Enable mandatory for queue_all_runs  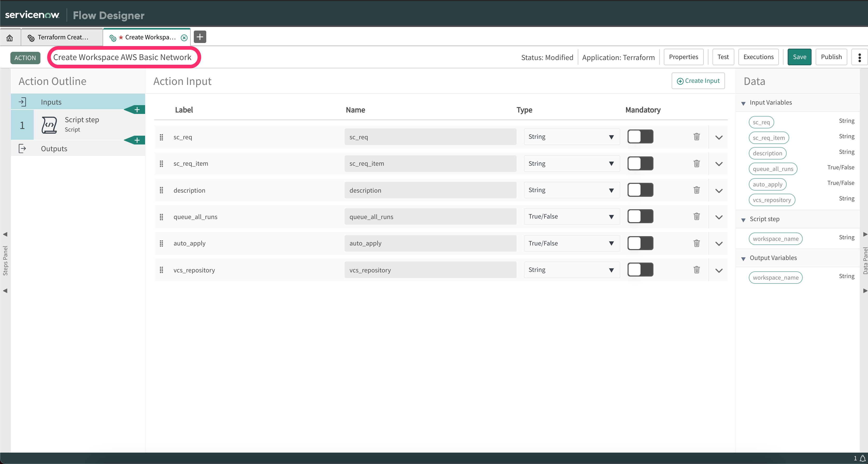(x=640, y=216)
